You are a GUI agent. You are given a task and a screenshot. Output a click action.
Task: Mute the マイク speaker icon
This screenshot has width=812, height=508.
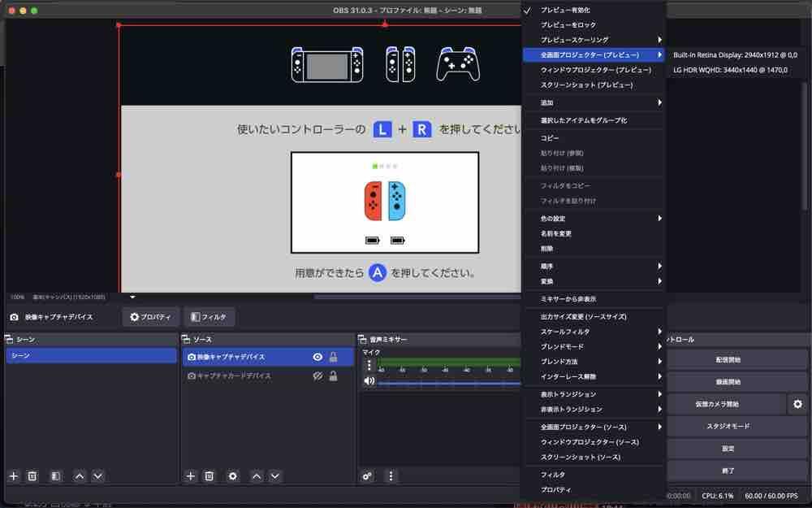369,381
